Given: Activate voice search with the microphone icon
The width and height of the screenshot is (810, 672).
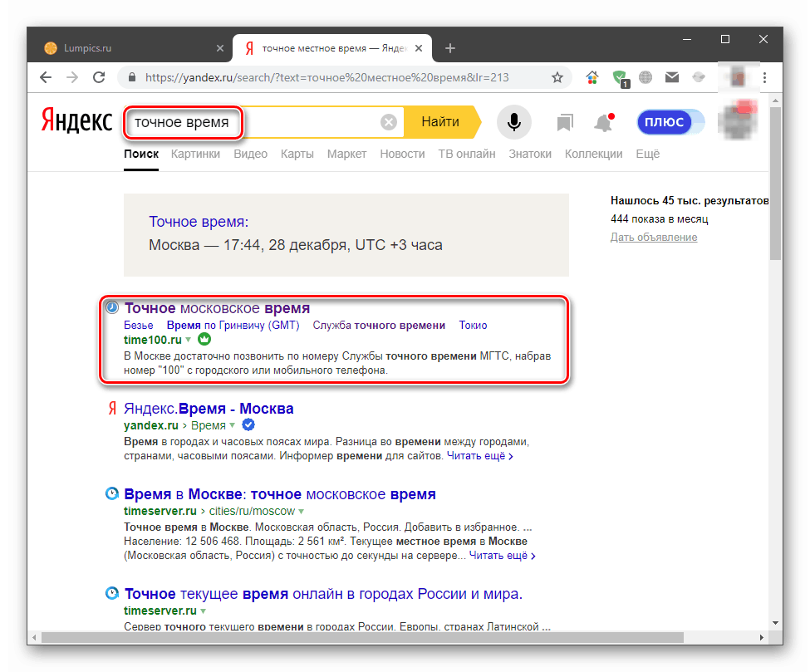Looking at the screenshot, I should (x=513, y=121).
